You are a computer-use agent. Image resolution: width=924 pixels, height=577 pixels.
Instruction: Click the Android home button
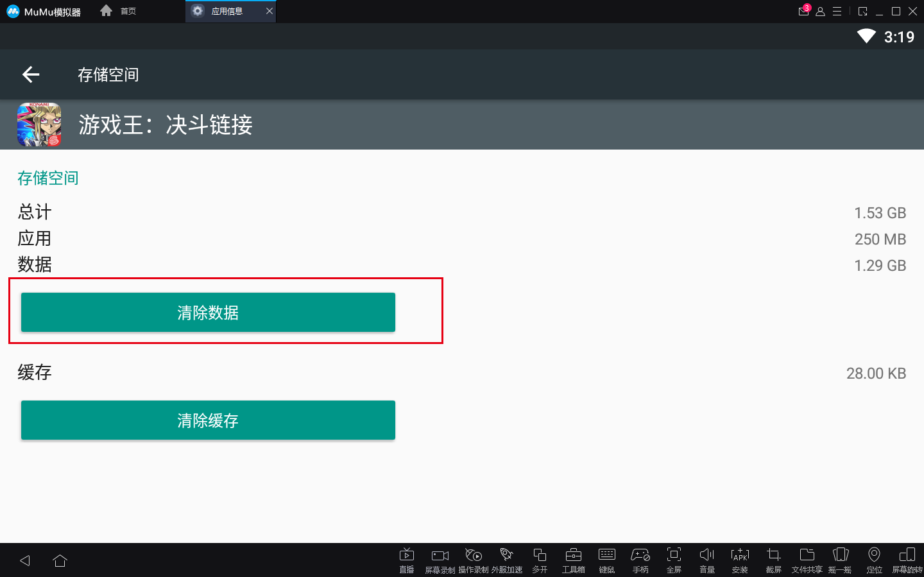(60, 560)
